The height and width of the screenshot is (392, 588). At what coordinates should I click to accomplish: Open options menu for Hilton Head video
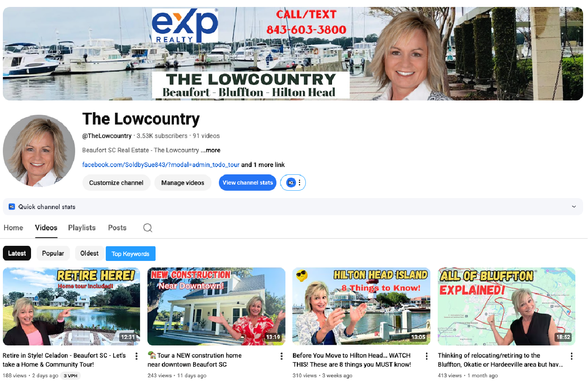[427, 356]
